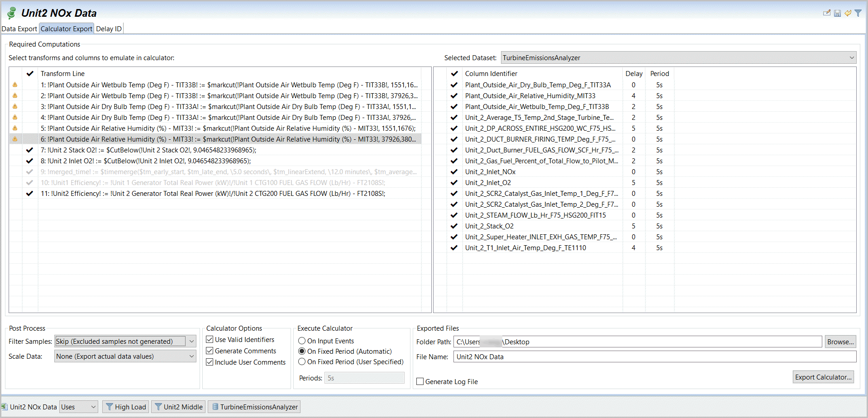Click the Export Calculator button
868x418 pixels.
pos(823,377)
